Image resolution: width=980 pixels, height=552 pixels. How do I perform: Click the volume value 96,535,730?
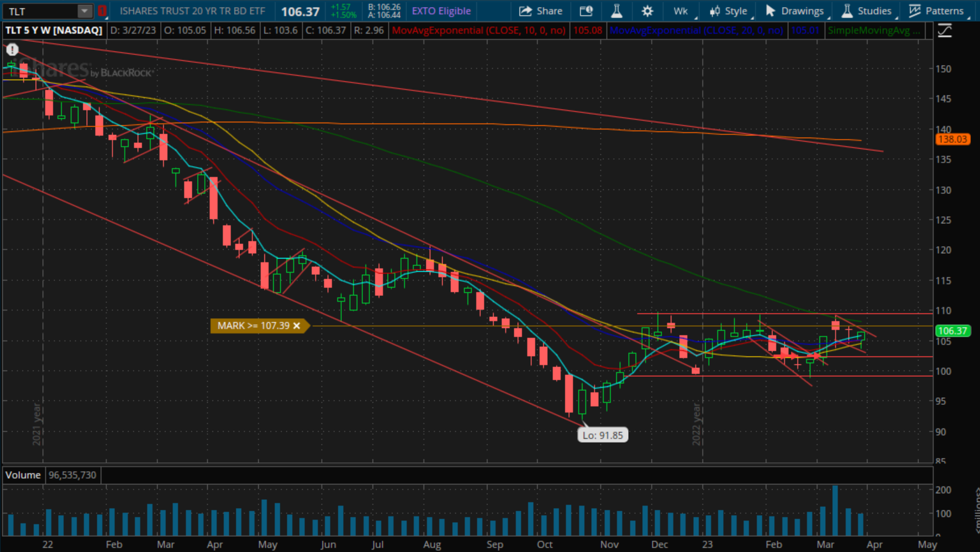pos(72,475)
